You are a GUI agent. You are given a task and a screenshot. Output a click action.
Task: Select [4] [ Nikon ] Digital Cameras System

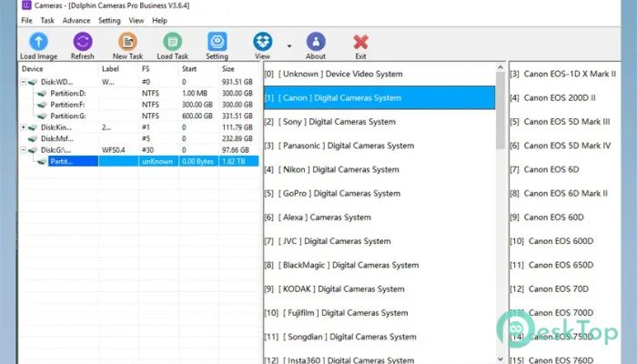coord(379,170)
